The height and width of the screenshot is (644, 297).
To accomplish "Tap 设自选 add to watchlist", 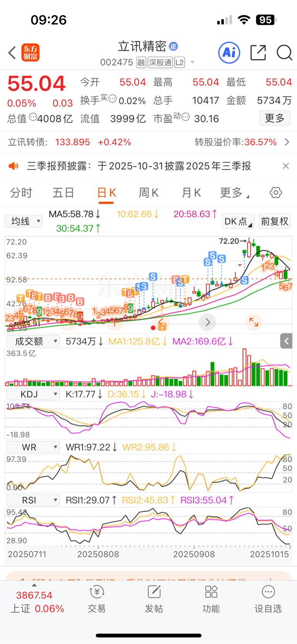I will (x=268, y=599).
